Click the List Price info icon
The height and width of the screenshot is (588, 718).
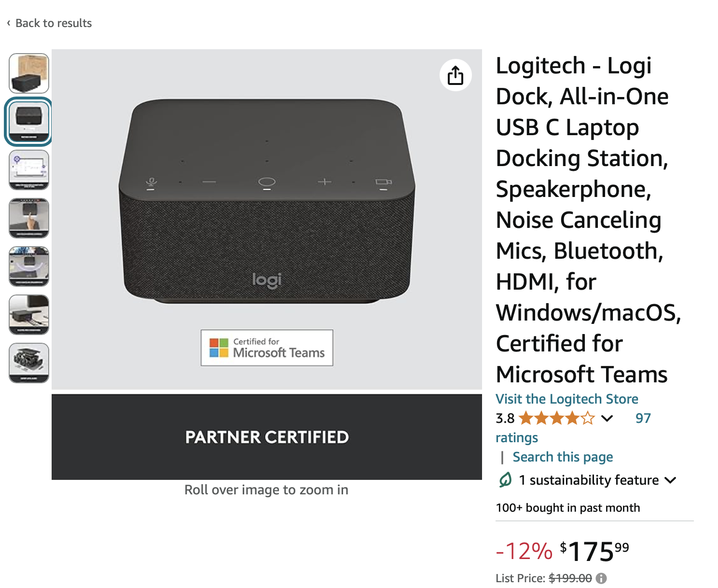(601, 578)
